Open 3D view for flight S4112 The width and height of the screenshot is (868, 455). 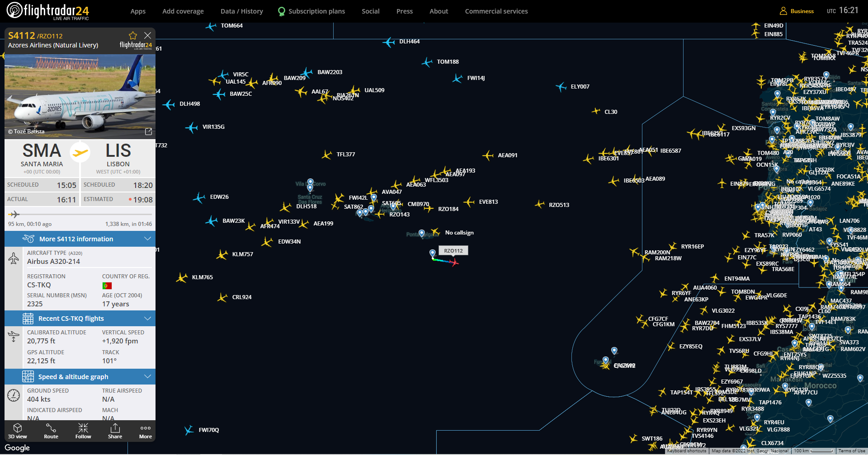(18, 431)
